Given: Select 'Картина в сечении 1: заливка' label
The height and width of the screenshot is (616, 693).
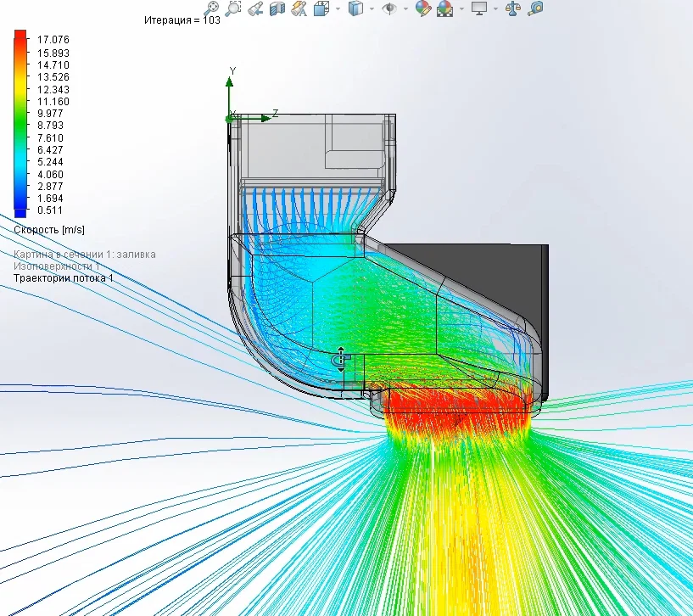Looking at the screenshot, I should coord(85,255).
